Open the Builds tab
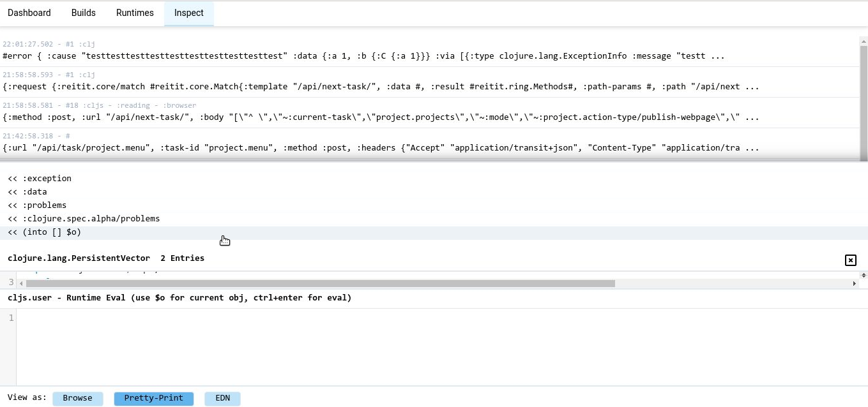Screen dimensions: 868x407 tap(83, 13)
